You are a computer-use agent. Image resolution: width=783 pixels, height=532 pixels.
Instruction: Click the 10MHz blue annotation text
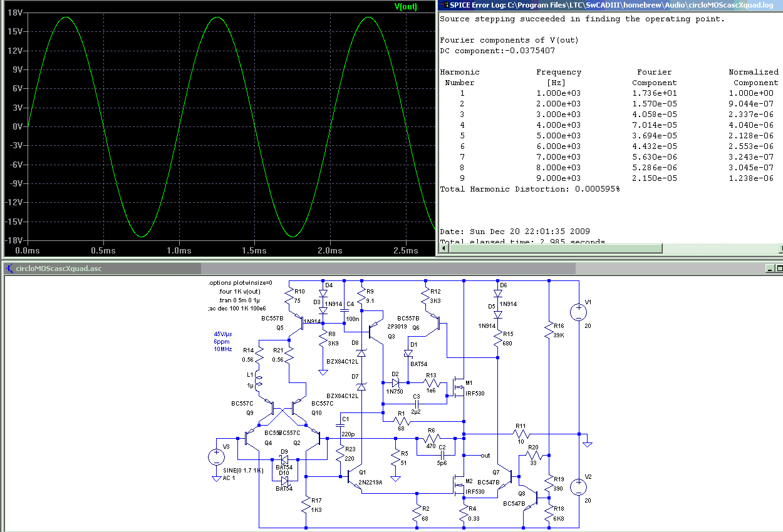(223, 349)
